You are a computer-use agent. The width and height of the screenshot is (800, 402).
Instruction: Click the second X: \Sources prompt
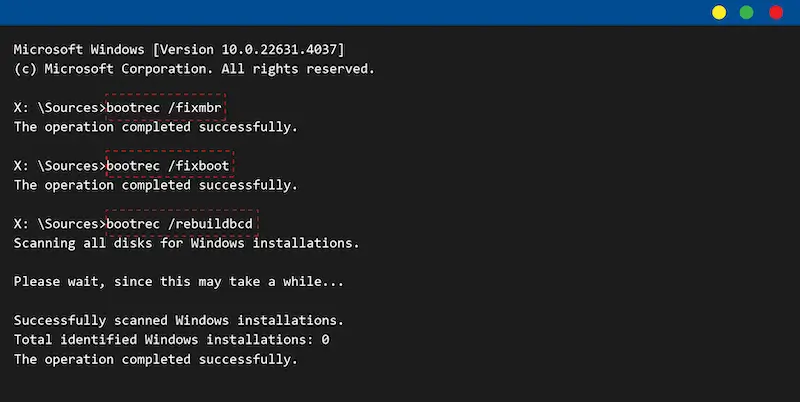click(59, 166)
